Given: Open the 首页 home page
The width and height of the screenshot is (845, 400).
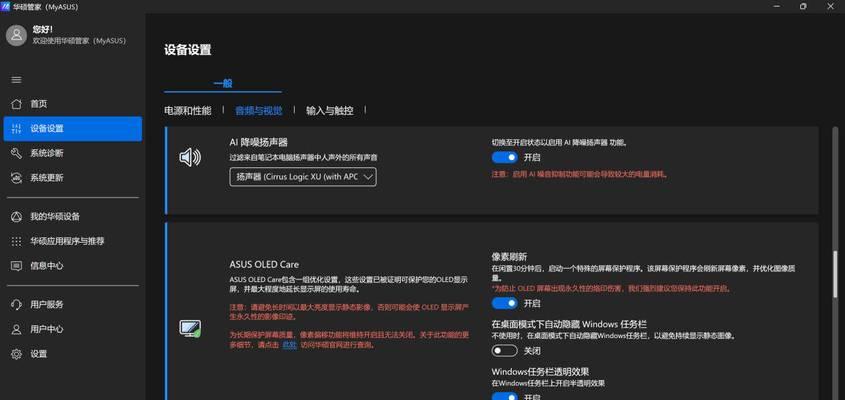Looking at the screenshot, I should coord(73,104).
